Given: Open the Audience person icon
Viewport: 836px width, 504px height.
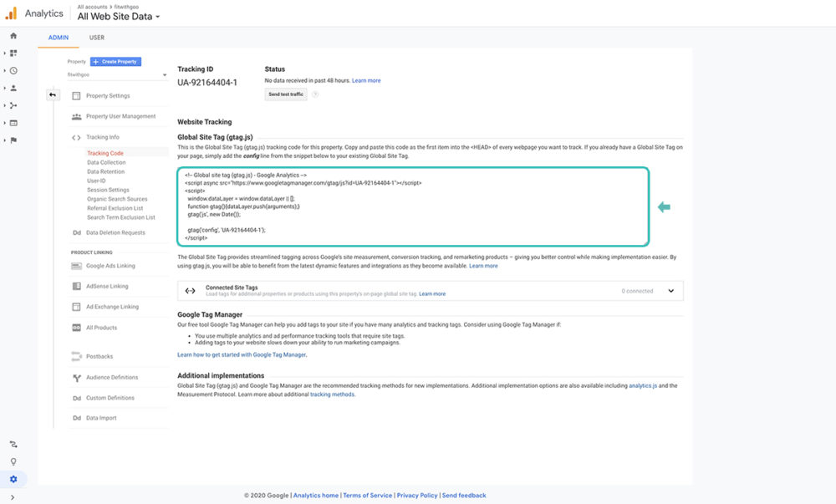Looking at the screenshot, I should 13,88.
